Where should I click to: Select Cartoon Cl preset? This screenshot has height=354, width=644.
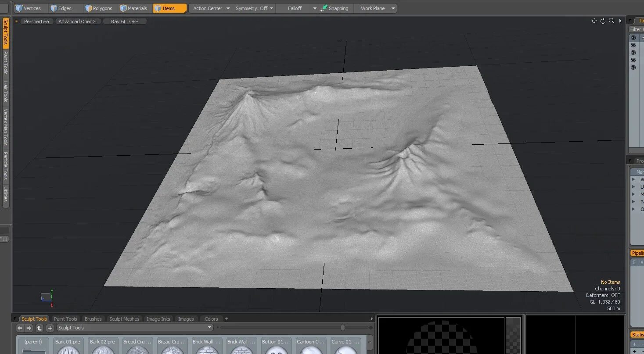[x=311, y=345]
